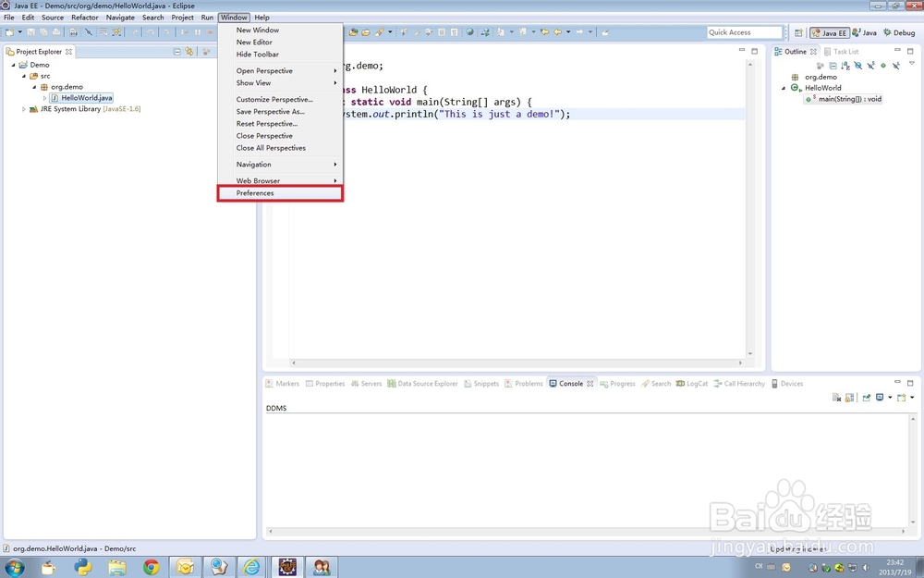Collapse the src folder node
This screenshot has width=924, height=578.
(x=24, y=76)
